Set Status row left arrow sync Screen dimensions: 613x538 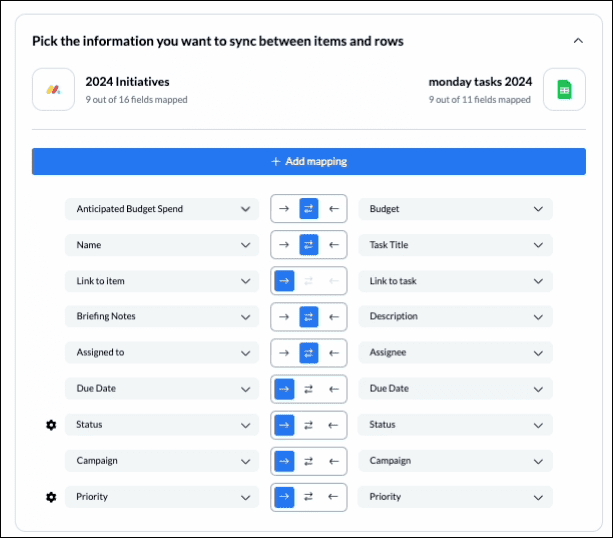(333, 425)
